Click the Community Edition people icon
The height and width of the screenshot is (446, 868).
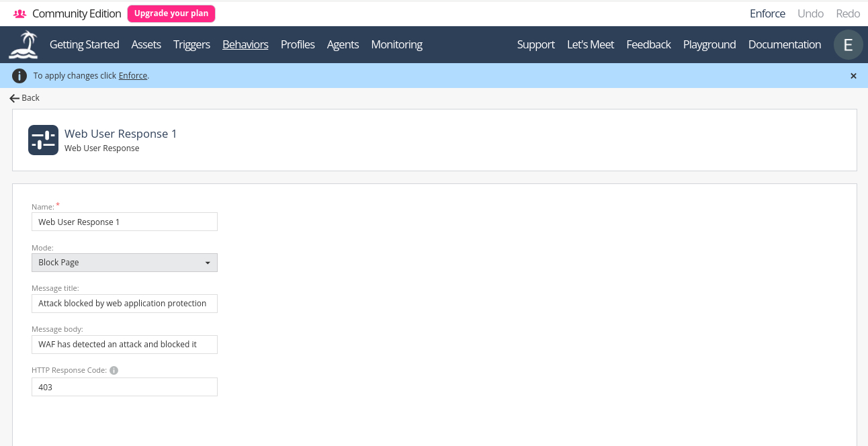coord(19,13)
